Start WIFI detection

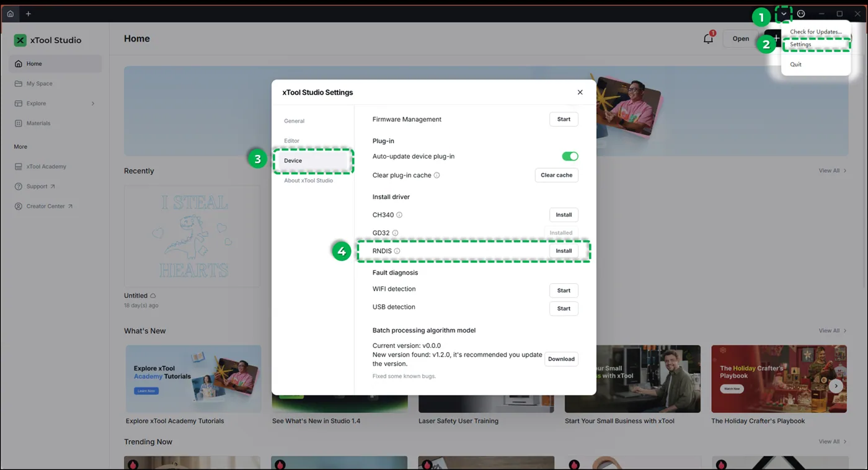pos(564,290)
